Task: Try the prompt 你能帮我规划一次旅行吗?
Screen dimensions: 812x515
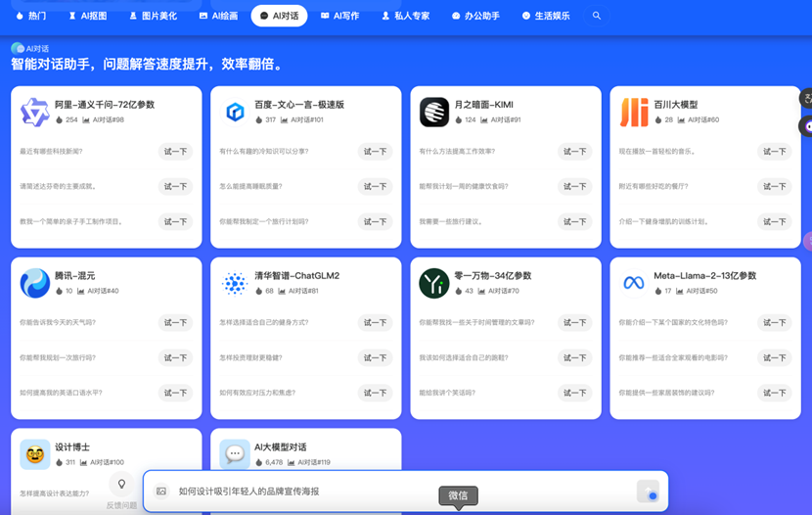Action: pyautogui.click(x=175, y=357)
